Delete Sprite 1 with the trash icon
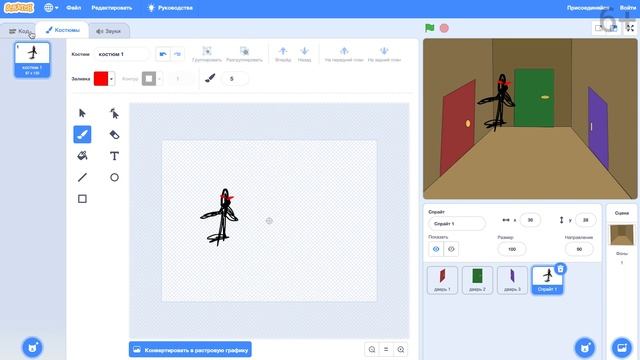 (x=560, y=269)
